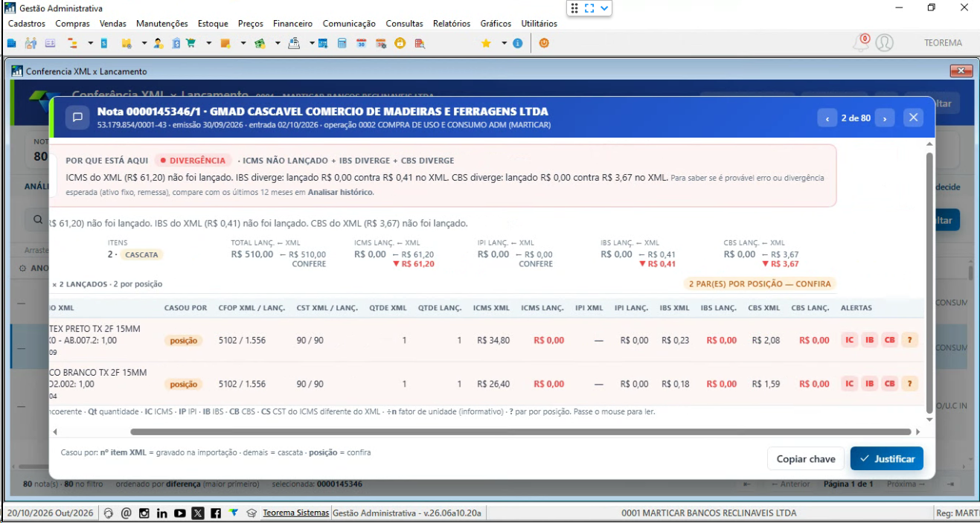Open Instagram icon in status bar

144,513
